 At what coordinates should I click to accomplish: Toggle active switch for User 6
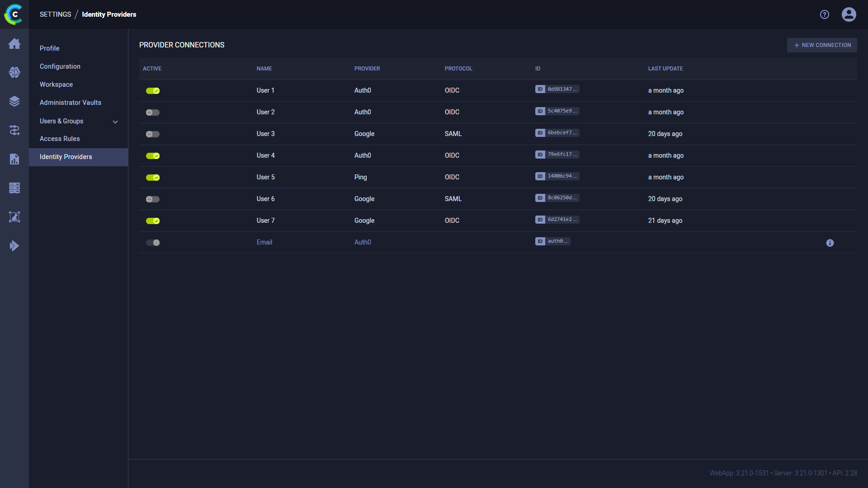point(153,199)
